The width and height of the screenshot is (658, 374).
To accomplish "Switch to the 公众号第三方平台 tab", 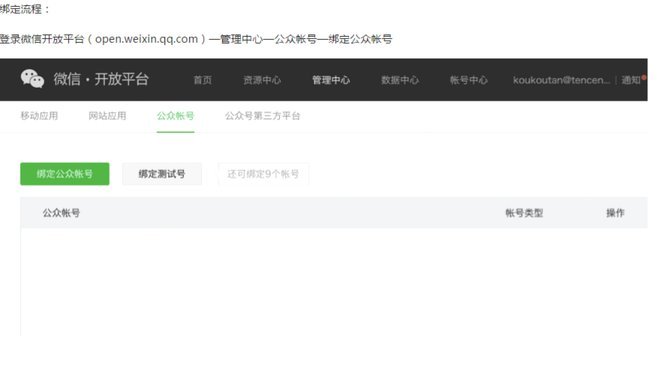I will tap(262, 115).
